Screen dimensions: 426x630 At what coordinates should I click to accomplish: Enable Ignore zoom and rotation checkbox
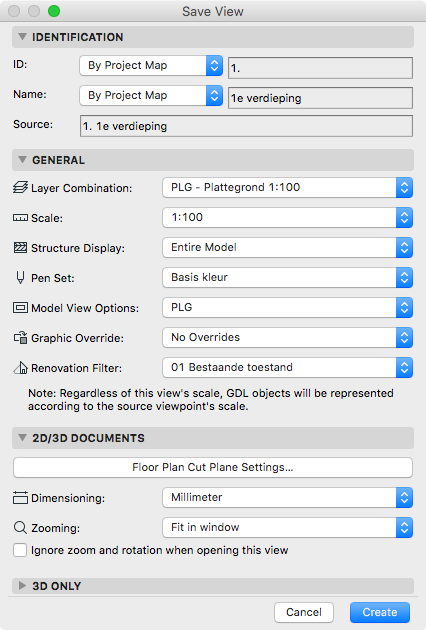20,550
